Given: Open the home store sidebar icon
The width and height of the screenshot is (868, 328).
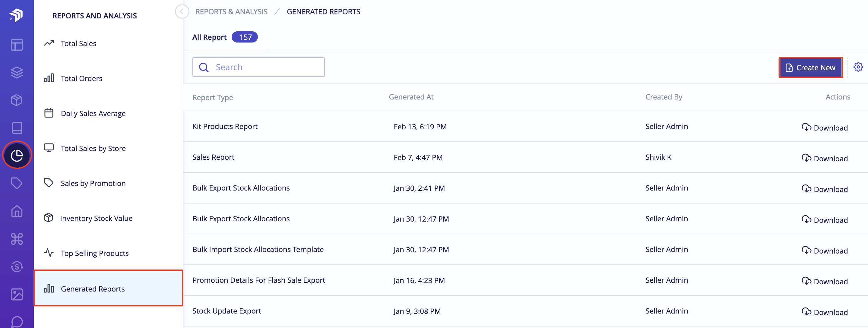Looking at the screenshot, I should pyautogui.click(x=17, y=211).
